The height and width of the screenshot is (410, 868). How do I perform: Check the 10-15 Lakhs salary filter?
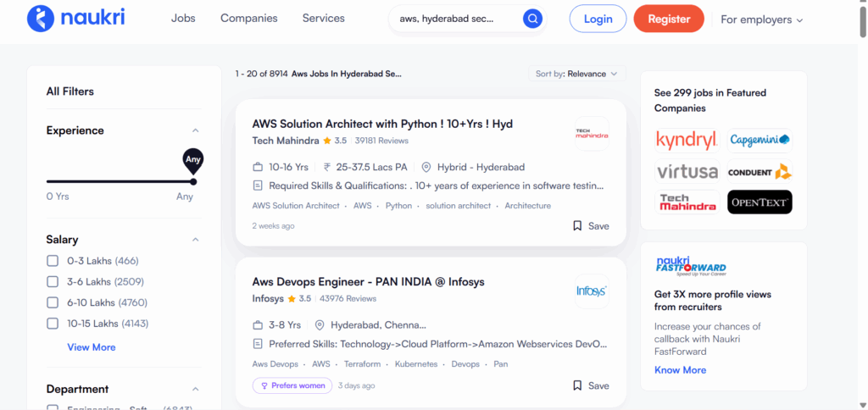coord(53,323)
